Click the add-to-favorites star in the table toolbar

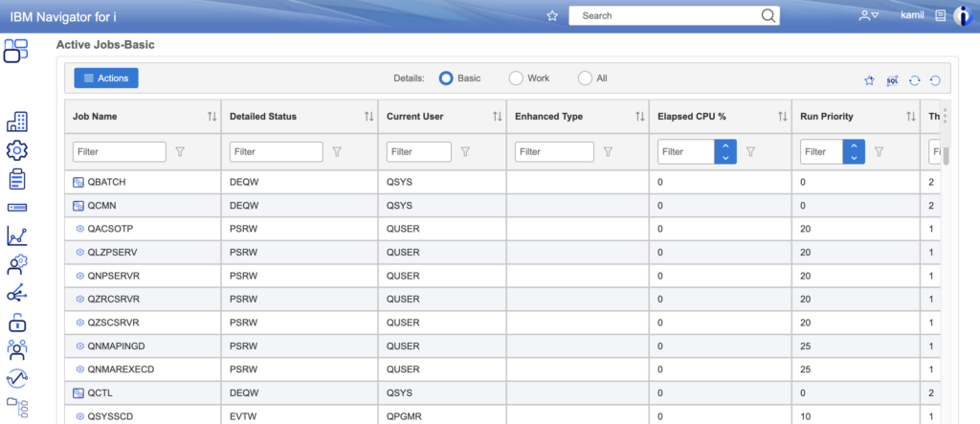[x=869, y=80]
